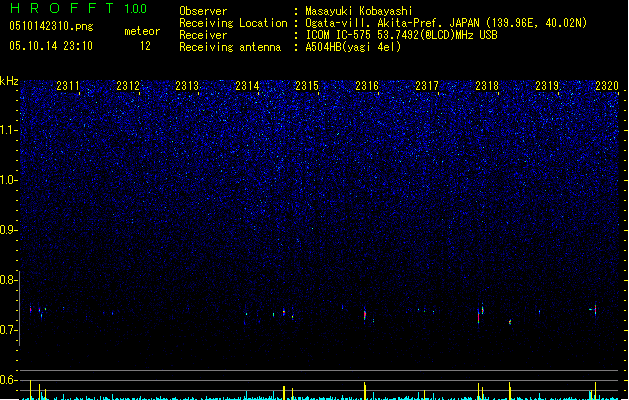Click the 2316 time marker

pyautogui.click(x=367, y=86)
